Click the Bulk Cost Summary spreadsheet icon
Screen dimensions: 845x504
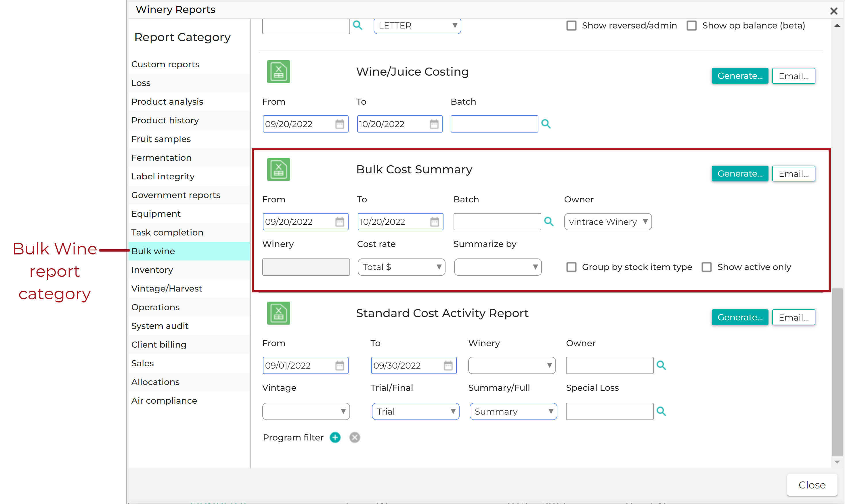click(278, 169)
